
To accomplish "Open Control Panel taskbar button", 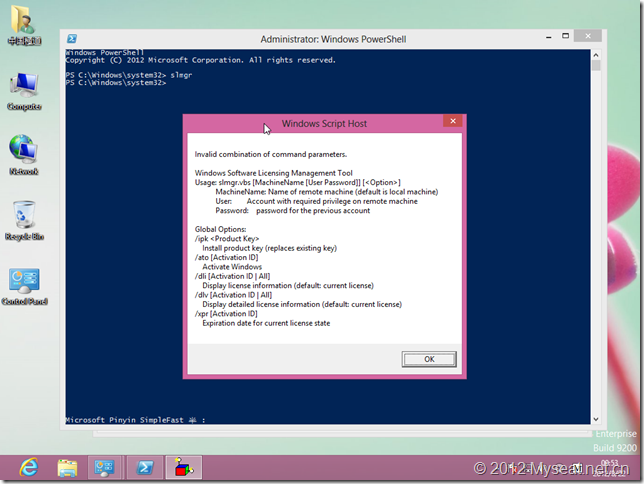I will 104,468.
